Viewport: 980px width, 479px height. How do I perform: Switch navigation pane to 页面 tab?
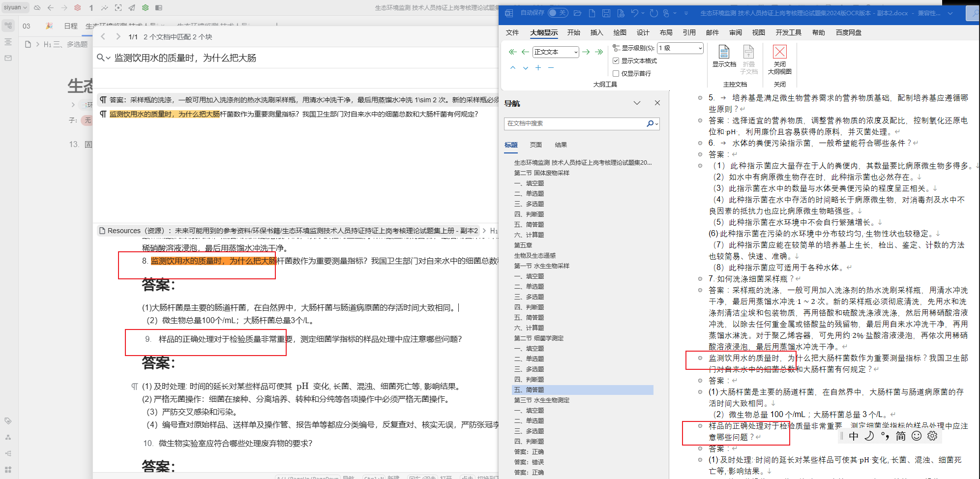[536, 145]
